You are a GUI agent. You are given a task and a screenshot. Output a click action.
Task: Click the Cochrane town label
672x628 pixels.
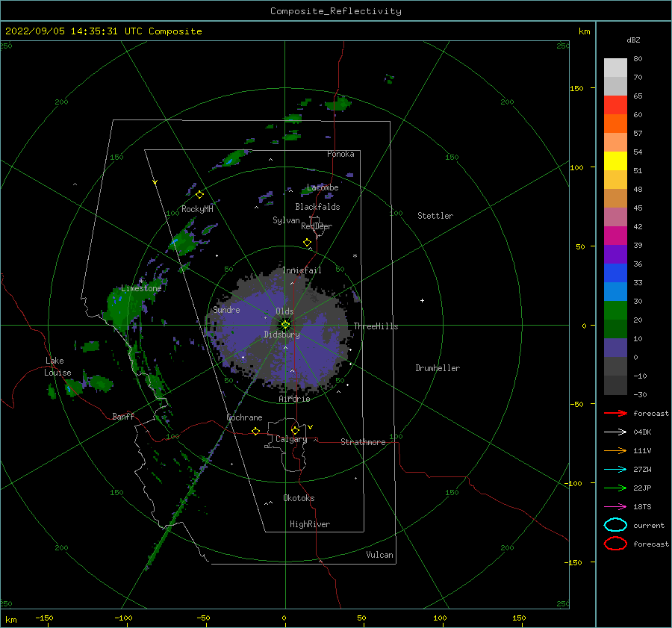click(x=244, y=417)
